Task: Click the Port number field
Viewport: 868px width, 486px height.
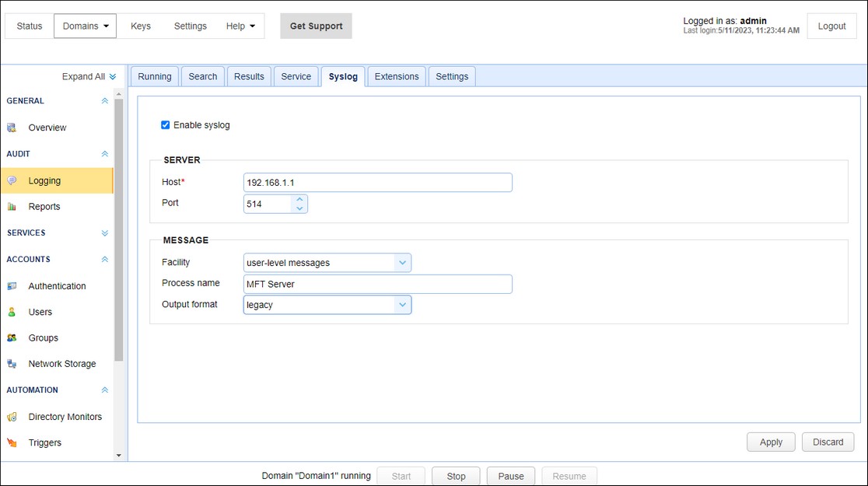Action: (268, 205)
